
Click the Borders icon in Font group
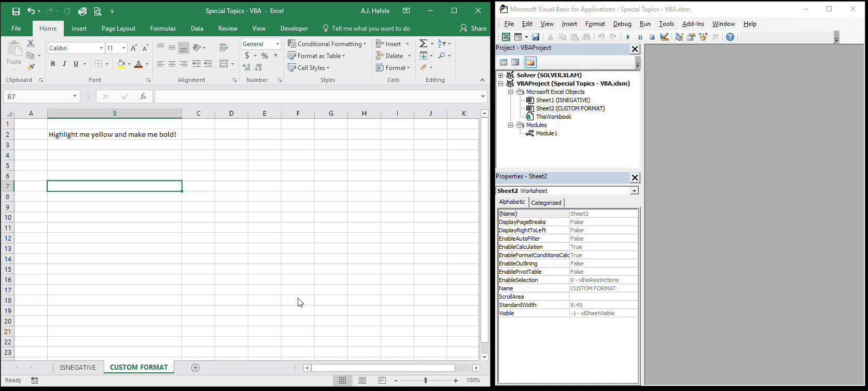(99, 64)
